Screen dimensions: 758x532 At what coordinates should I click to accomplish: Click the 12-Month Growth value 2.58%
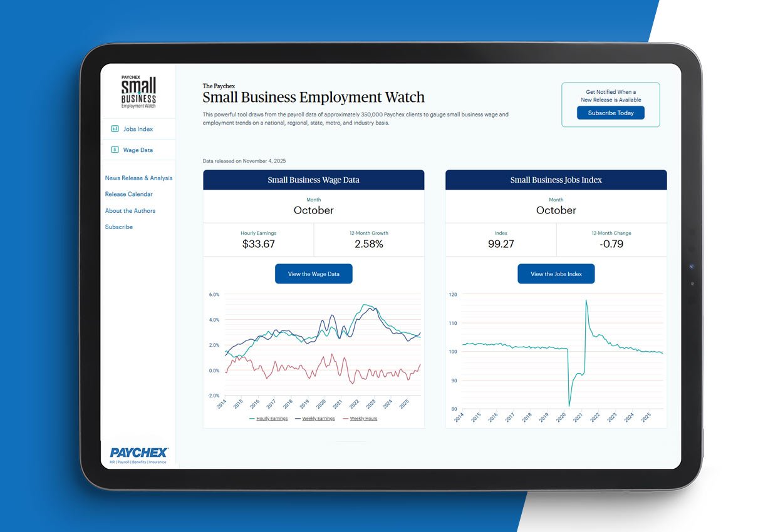coord(369,243)
